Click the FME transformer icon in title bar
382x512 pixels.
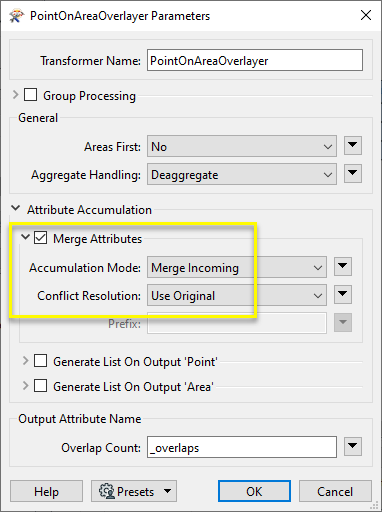17,16
